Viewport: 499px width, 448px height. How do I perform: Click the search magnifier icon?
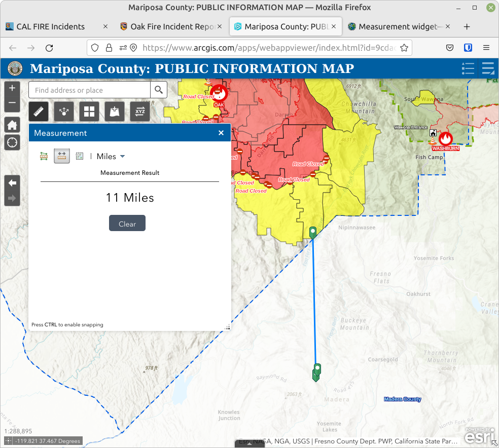coord(159,90)
